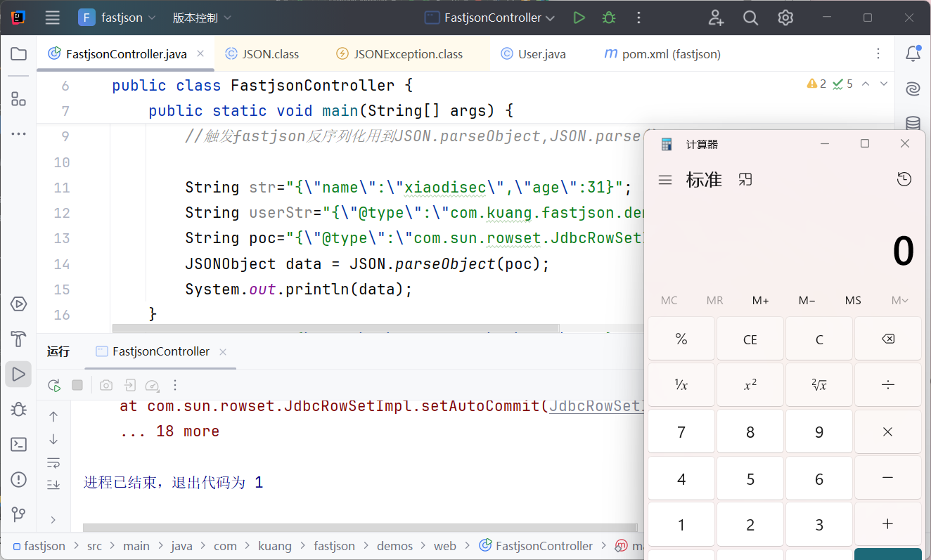
Task: Click the horizontal scrollbar under the code editor
Action: [335, 328]
